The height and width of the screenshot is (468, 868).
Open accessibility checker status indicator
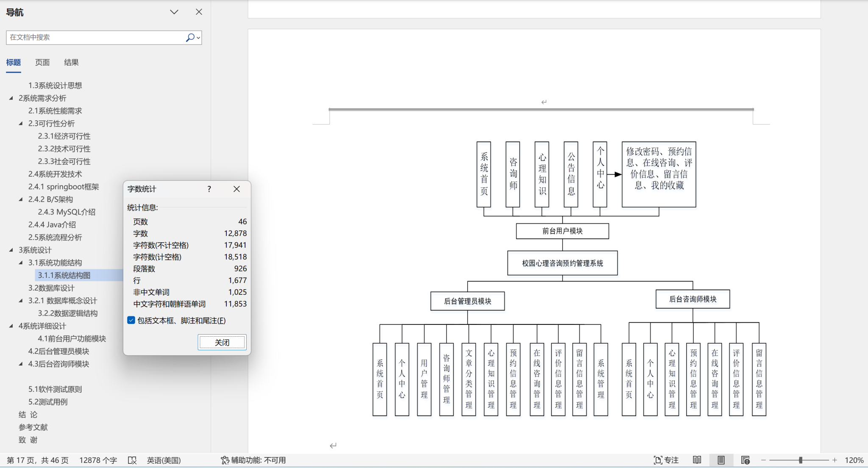(253, 460)
